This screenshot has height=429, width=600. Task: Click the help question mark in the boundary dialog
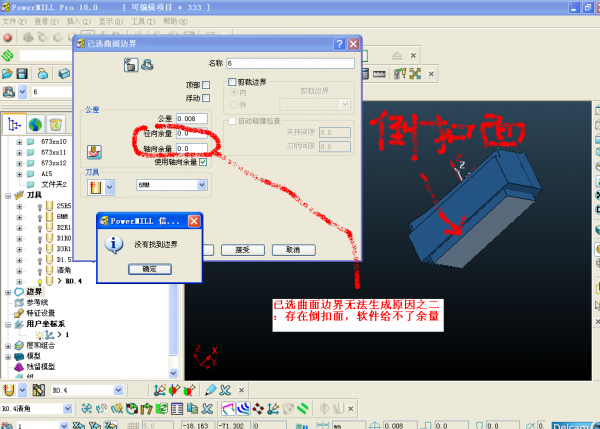(x=339, y=44)
